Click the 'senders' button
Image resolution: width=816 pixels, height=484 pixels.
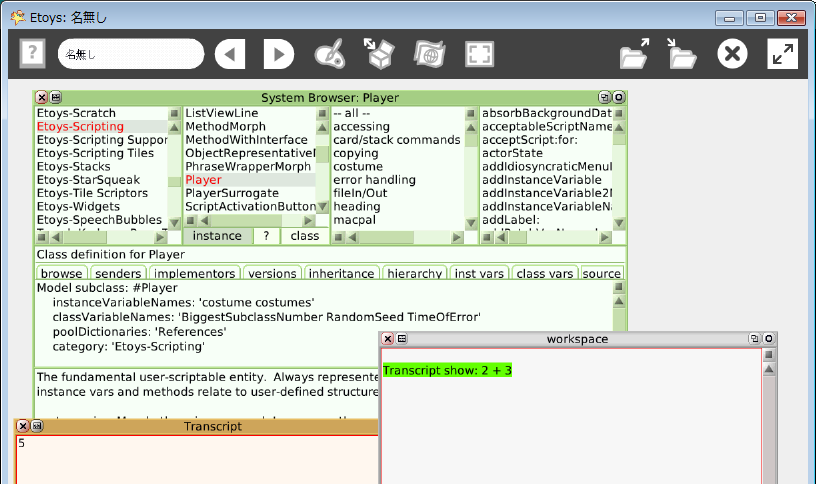coord(118,273)
